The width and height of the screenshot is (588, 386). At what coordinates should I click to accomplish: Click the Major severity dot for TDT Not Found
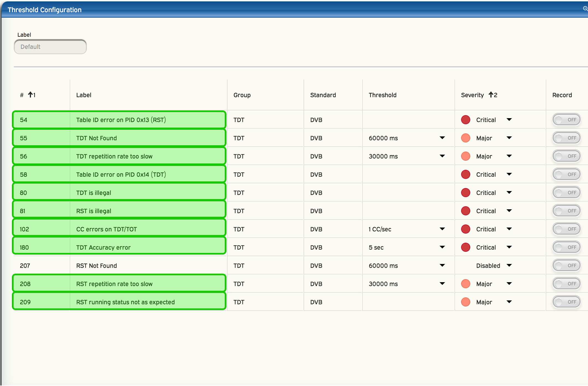coord(466,138)
